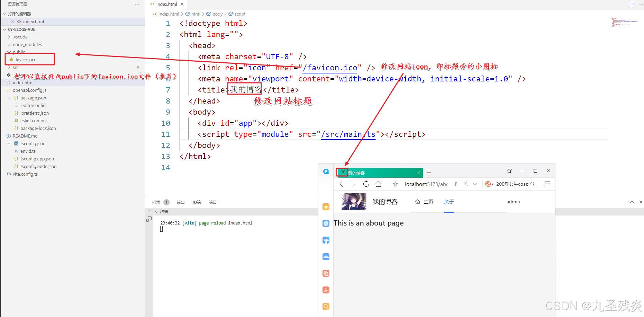
Task: Expand the node_modules folder
Action: [9, 44]
